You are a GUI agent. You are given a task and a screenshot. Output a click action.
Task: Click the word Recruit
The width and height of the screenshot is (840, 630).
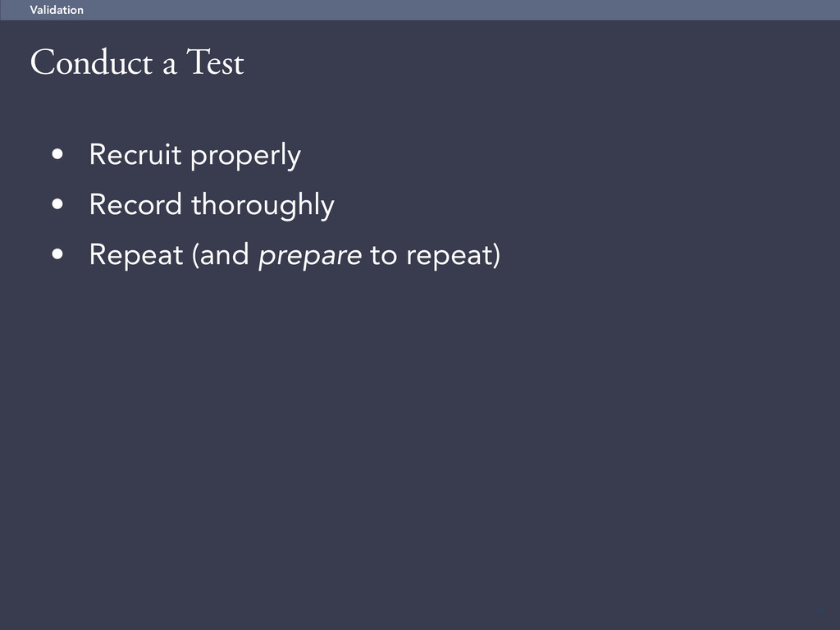[x=135, y=154]
